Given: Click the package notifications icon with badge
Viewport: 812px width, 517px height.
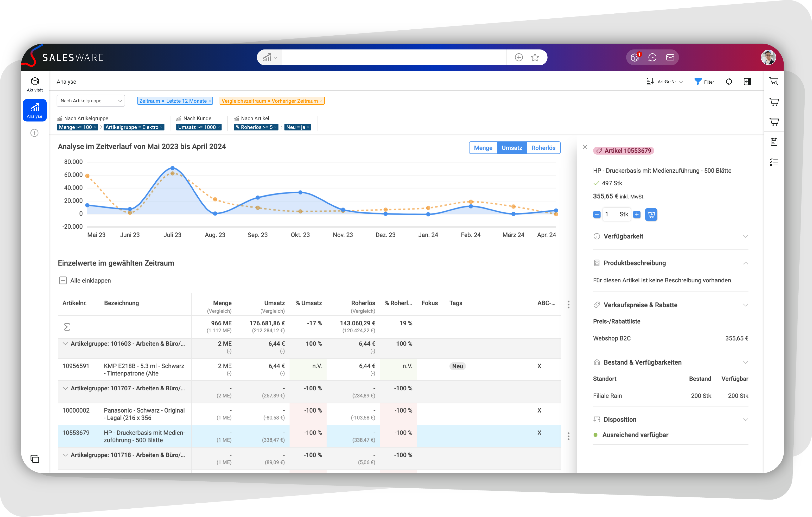Looking at the screenshot, I should click(x=635, y=57).
